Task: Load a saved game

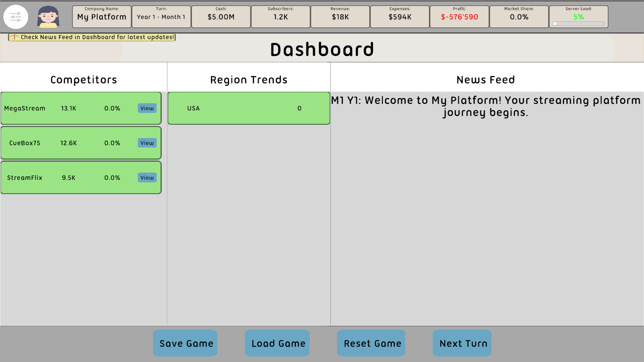Action: (277, 343)
